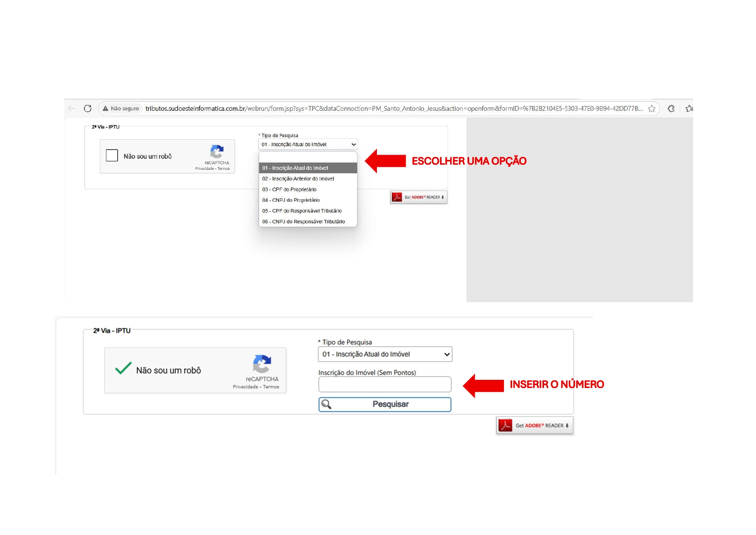Open 'Privacidade' link in lower captcha
The image size is (756, 535).
(246, 387)
